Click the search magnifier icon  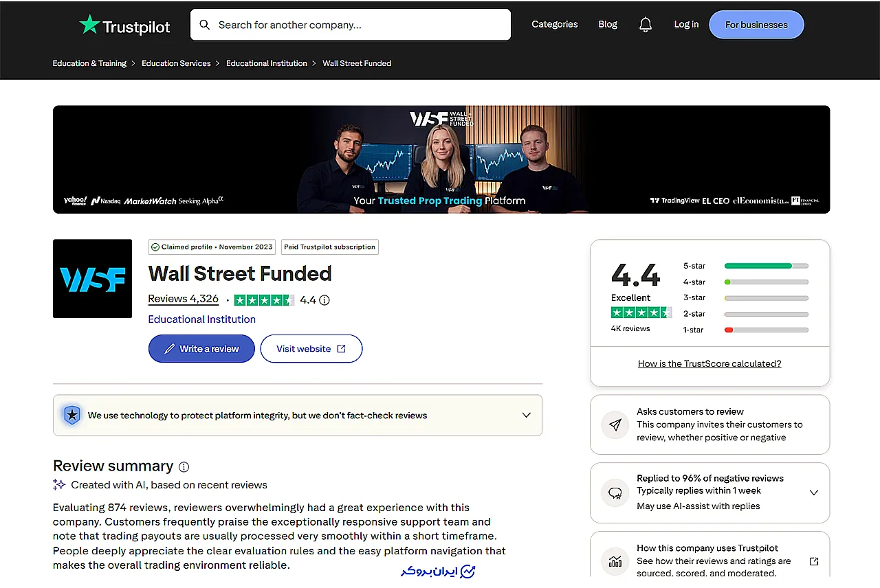[204, 25]
